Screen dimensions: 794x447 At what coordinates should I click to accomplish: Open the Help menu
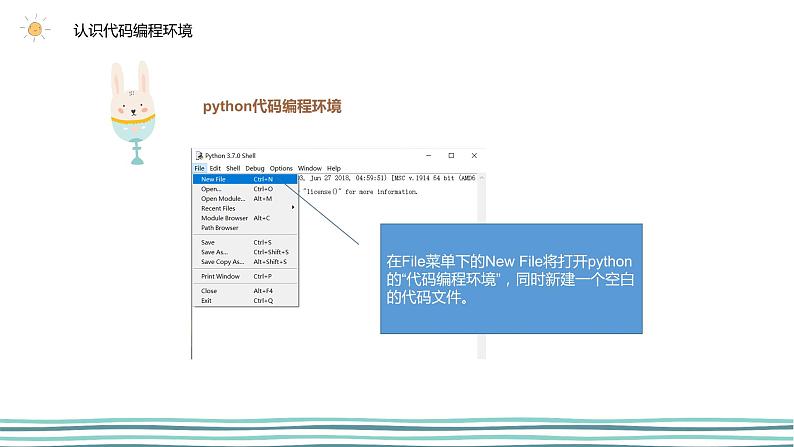(334, 168)
